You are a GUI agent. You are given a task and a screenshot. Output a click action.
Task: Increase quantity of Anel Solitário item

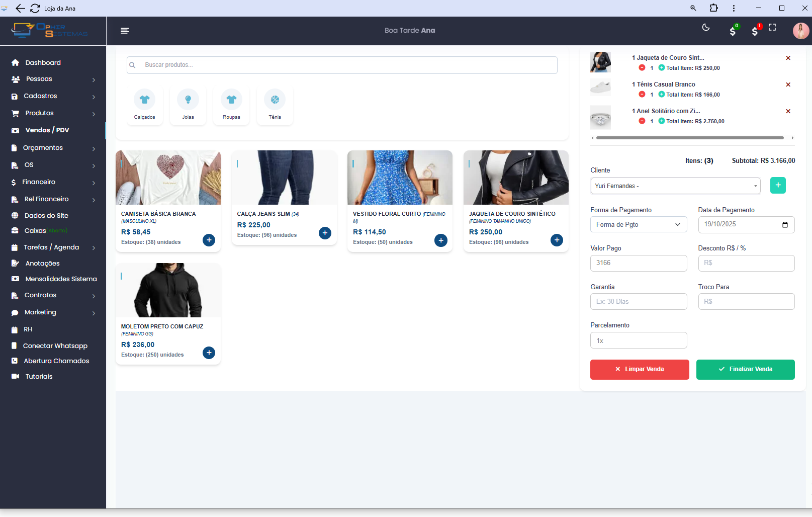coord(662,121)
